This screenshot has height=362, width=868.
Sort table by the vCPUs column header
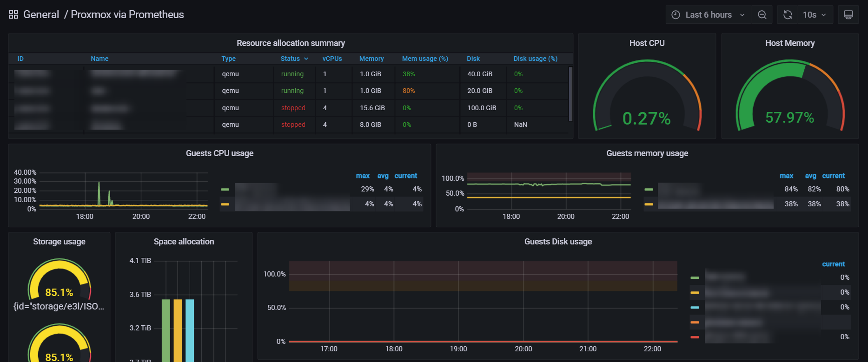(332, 59)
